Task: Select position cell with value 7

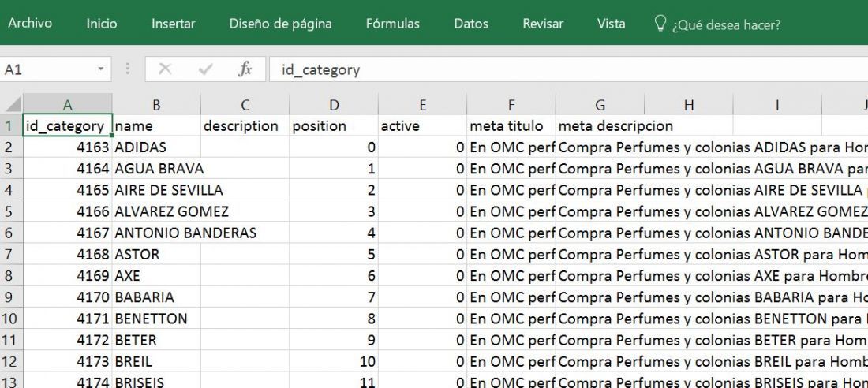Action: (334, 297)
